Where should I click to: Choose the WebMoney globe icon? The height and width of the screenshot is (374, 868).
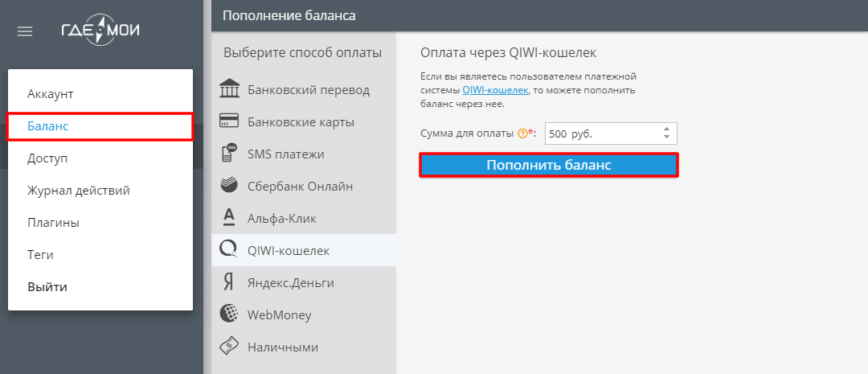pyautogui.click(x=229, y=314)
